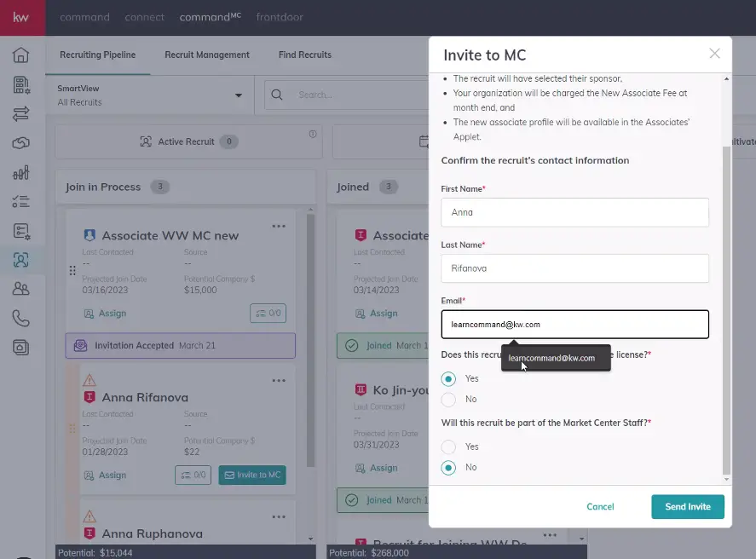Viewport: 756px width, 559px height.
Task: Click the Joined count badge 3
Action: tap(389, 187)
